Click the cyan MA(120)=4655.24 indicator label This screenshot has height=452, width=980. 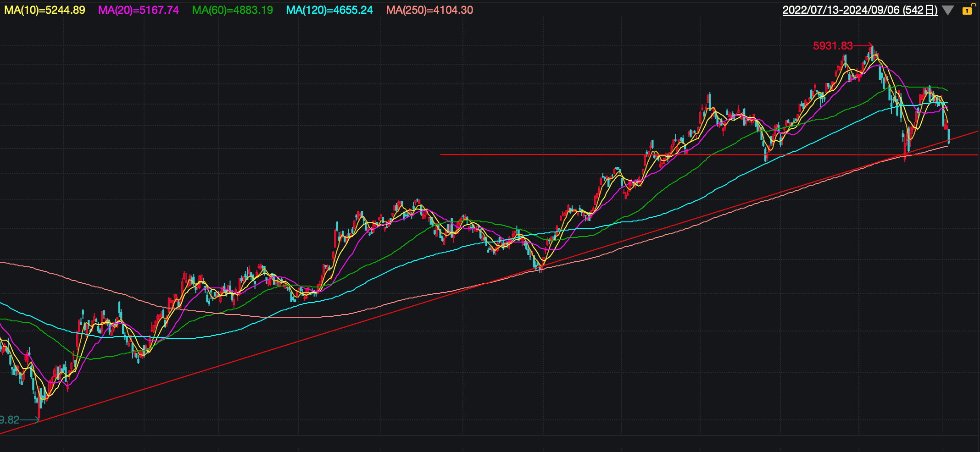click(329, 10)
